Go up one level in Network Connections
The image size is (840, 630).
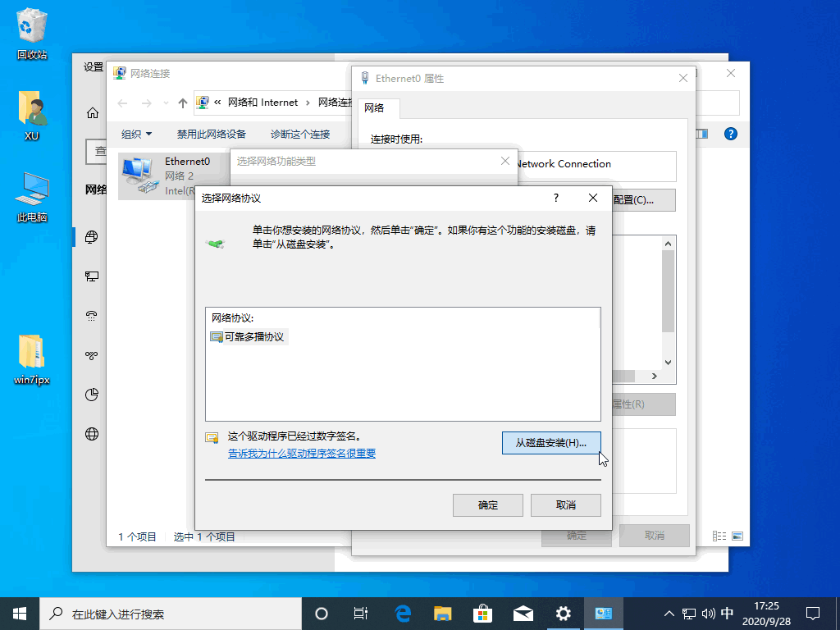183,103
